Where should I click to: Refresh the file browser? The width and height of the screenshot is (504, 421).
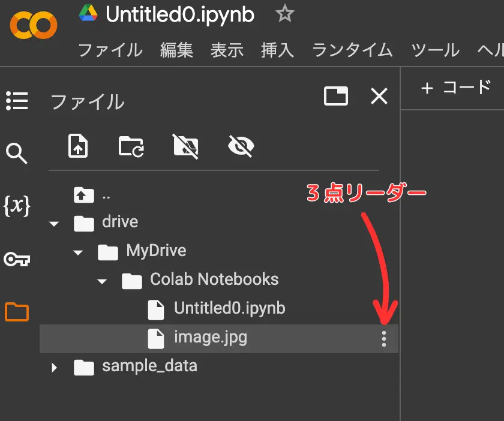pyautogui.click(x=131, y=146)
